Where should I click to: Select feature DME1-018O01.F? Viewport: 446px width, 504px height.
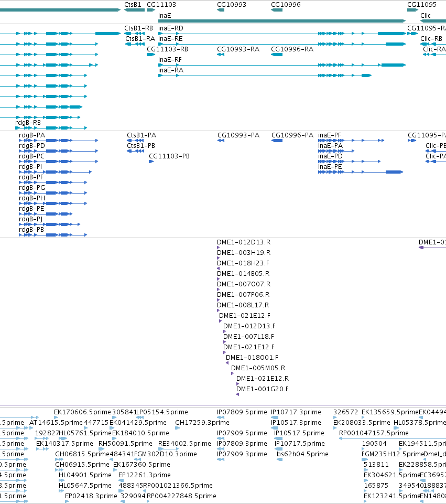(x=227, y=363)
